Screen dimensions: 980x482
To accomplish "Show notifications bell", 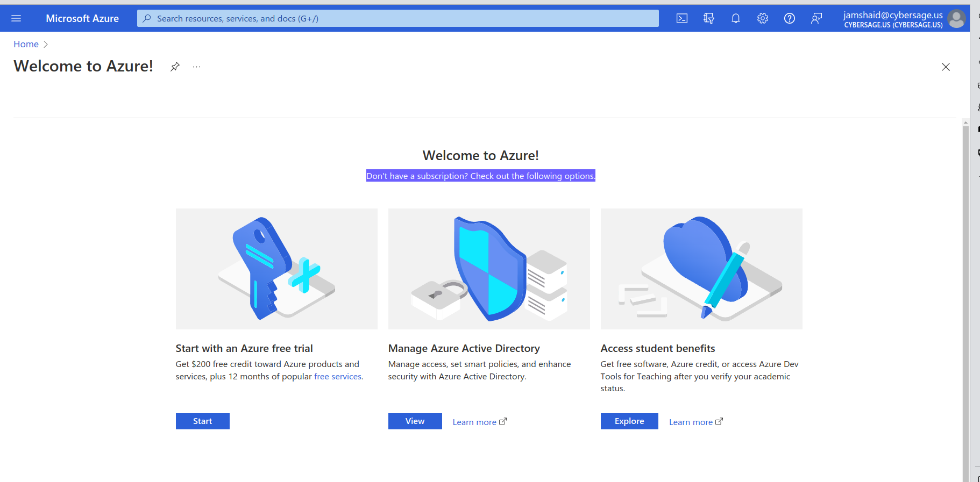I will (x=736, y=18).
